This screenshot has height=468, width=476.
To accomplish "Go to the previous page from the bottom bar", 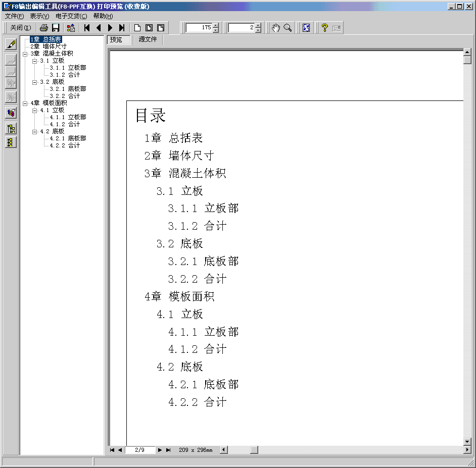I will tap(120, 450).
